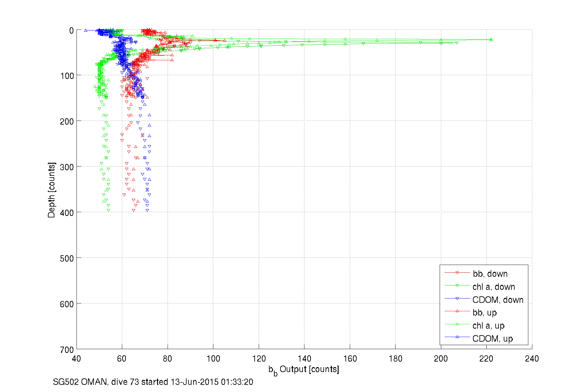Screen dimensions: 588x392
Task: Click the y-axis tick label 200
Action: (x=67, y=121)
